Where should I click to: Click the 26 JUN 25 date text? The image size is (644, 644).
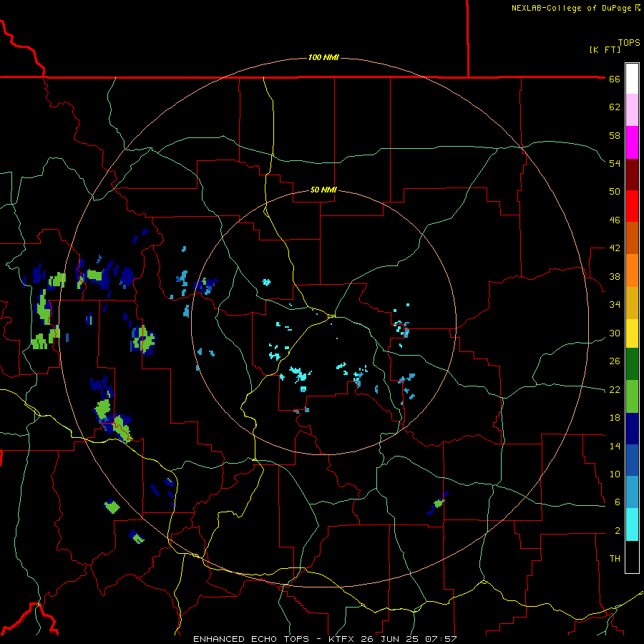390,639
